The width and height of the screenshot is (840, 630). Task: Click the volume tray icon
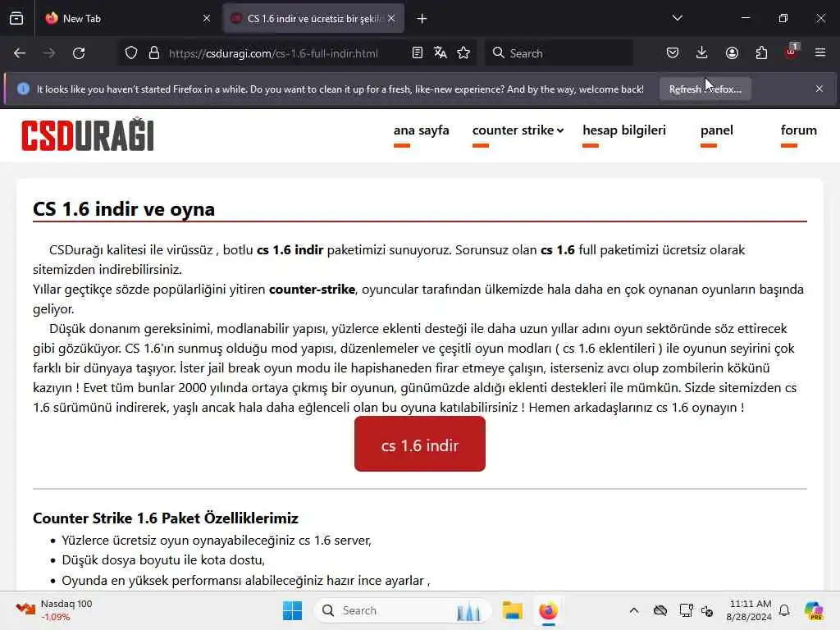pos(708,610)
